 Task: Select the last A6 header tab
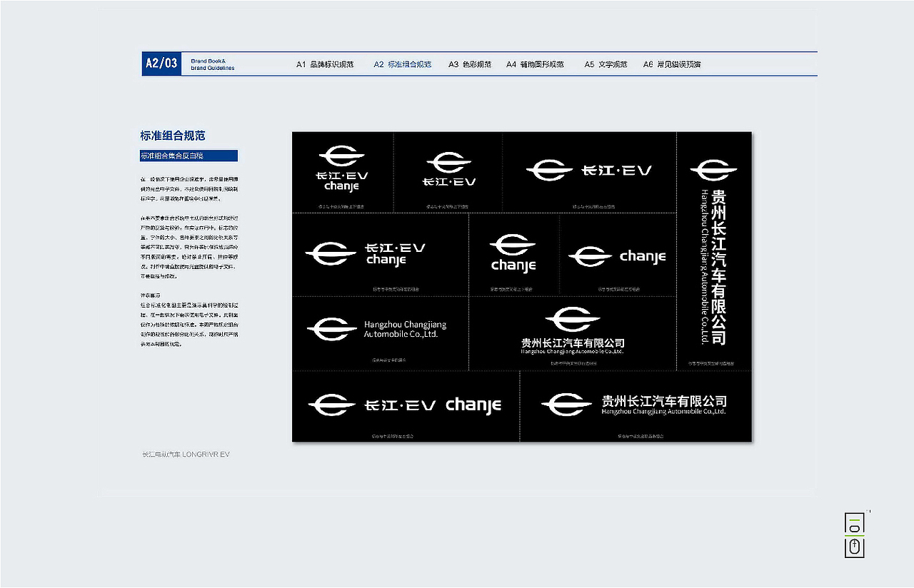click(672, 64)
